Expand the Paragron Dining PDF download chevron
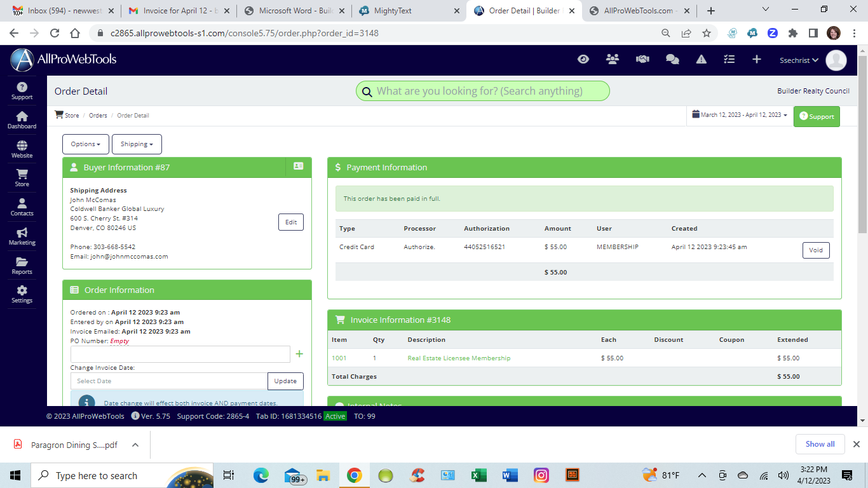The width and height of the screenshot is (868, 488). 135,445
